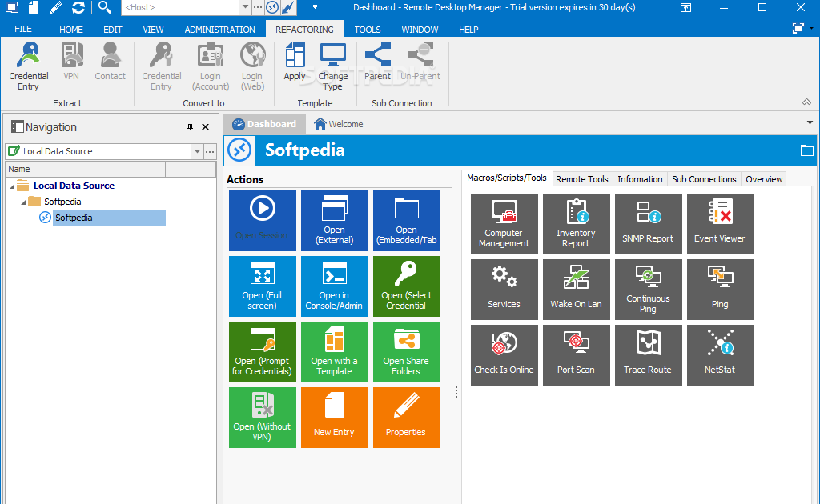820x504 pixels.
Task: Open the Information tab
Action: pyautogui.click(x=640, y=179)
